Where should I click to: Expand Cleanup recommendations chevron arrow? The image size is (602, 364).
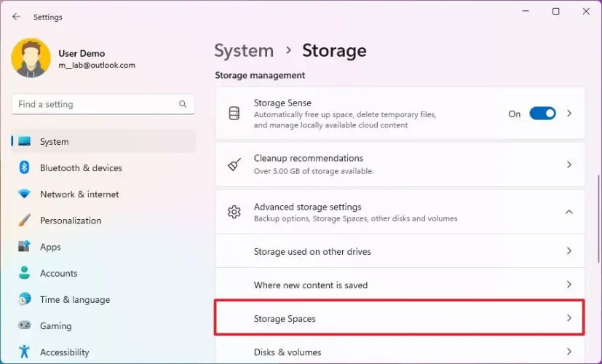coord(569,165)
